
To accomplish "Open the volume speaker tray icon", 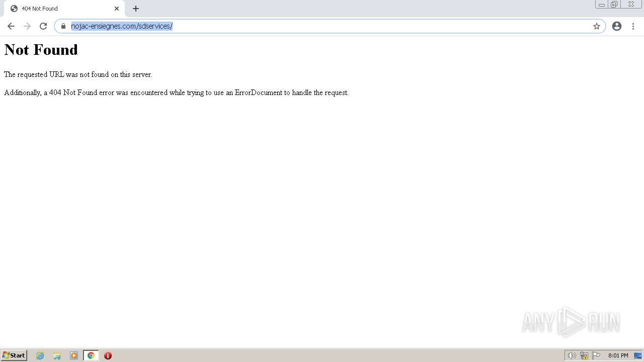I will [572, 355].
